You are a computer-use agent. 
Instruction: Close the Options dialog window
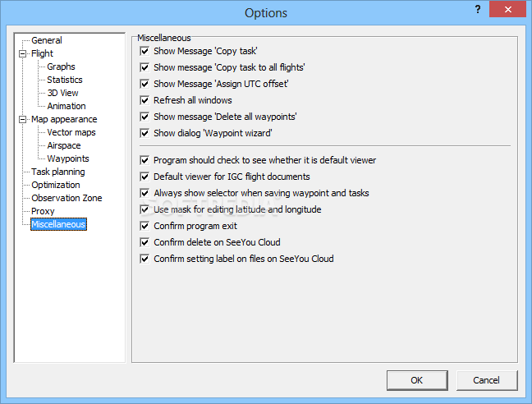point(507,9)
